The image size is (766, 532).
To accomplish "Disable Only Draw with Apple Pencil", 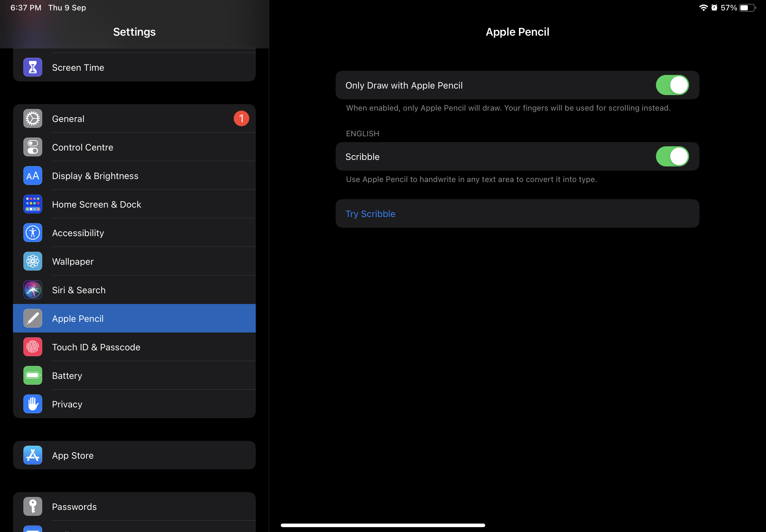I will pyautogui.click(x=671, y=85).
